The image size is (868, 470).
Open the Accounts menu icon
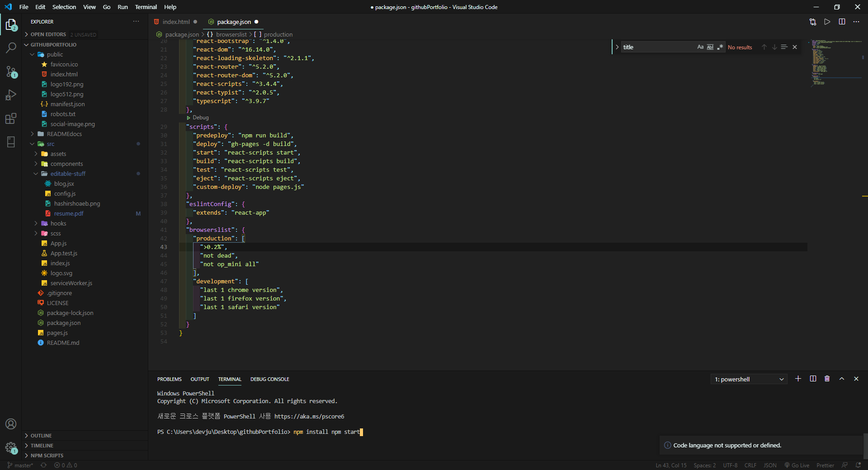(11, 424)
